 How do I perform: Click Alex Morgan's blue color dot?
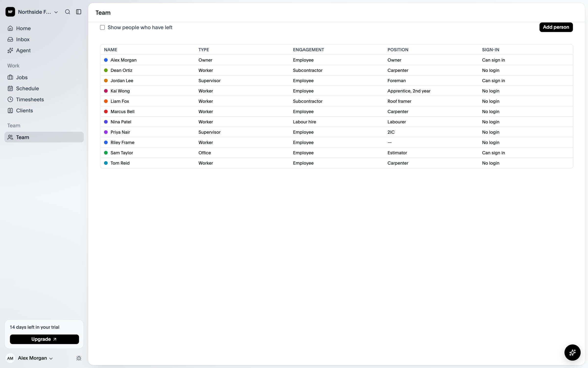(106, 60)
